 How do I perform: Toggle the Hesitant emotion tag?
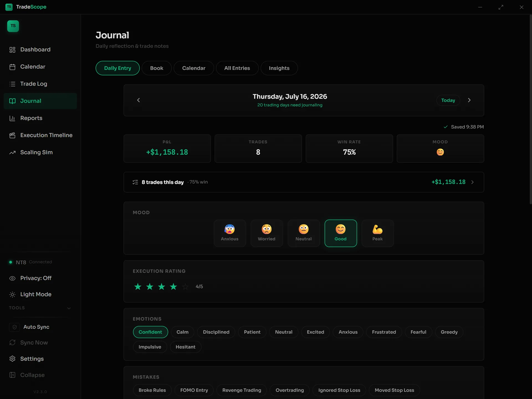[x=185, y=347]
